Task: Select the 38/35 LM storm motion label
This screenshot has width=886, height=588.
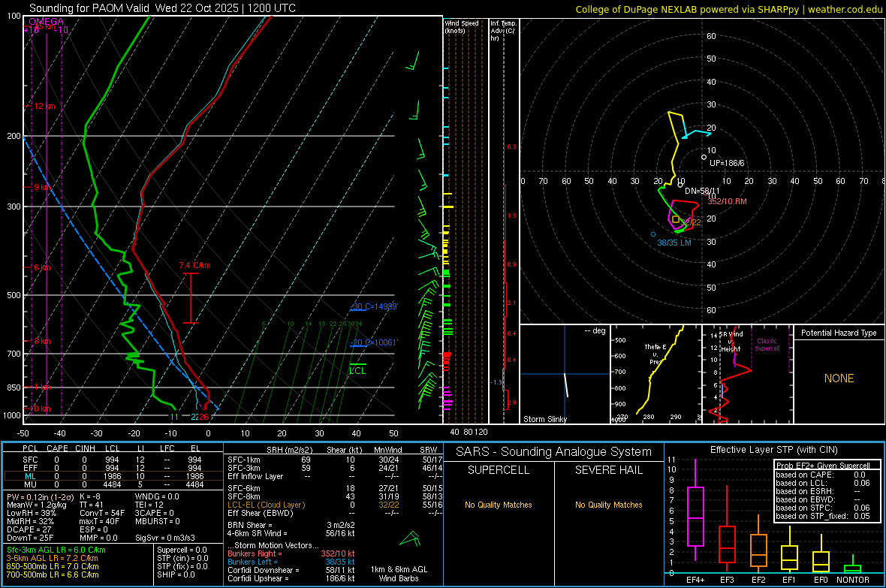Action: click(674, 243)
